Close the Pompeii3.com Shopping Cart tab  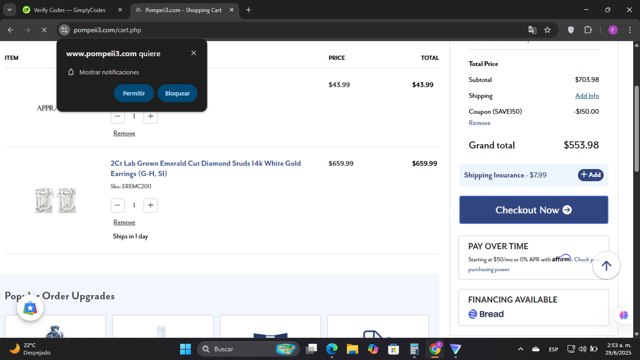231,10
